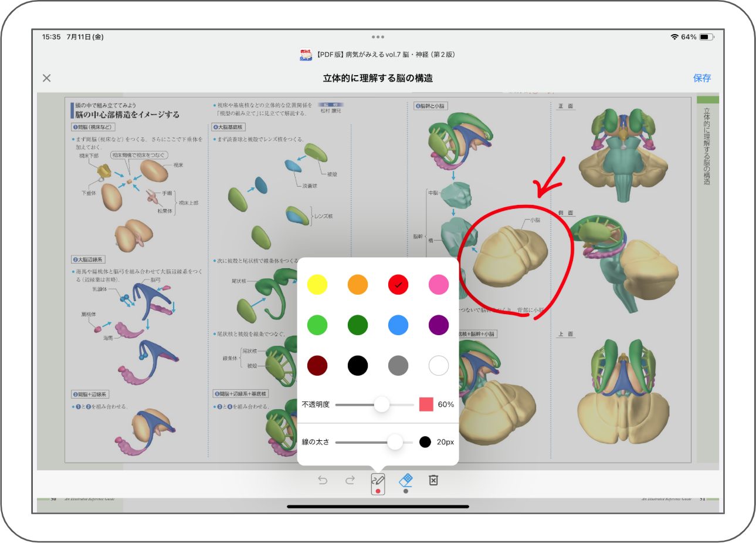Choose the blue color swatch
Viewport: 756px width, 543px height.
tap(398, 325)
